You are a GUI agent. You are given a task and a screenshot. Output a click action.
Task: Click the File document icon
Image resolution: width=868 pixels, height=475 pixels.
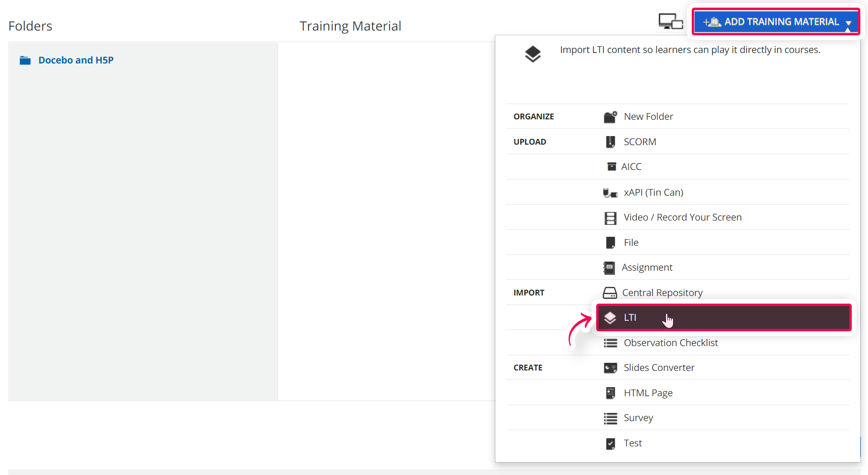[611, 243]
